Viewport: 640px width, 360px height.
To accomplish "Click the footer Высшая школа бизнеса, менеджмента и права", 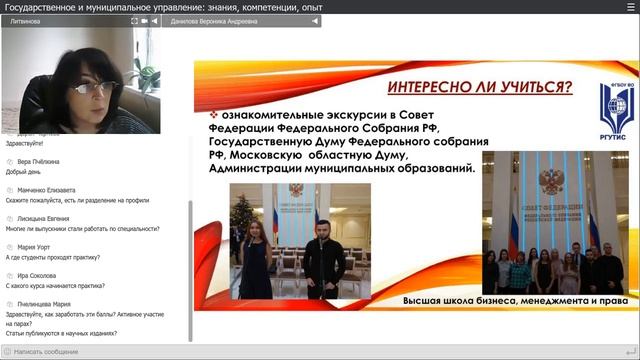I will click(516, 301).
